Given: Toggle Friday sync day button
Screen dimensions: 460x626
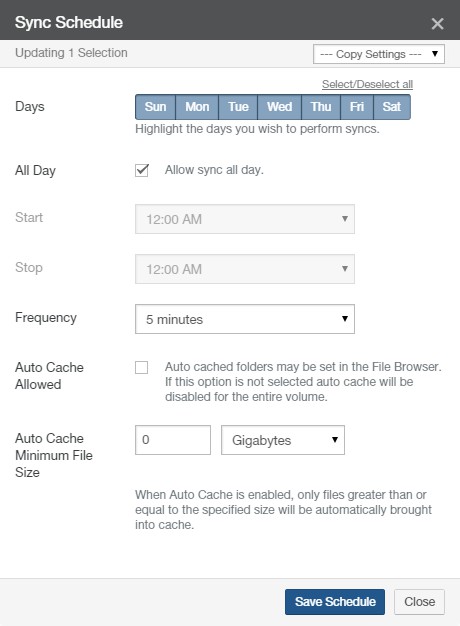Looking at the screenshot, I should pos(357,107).
